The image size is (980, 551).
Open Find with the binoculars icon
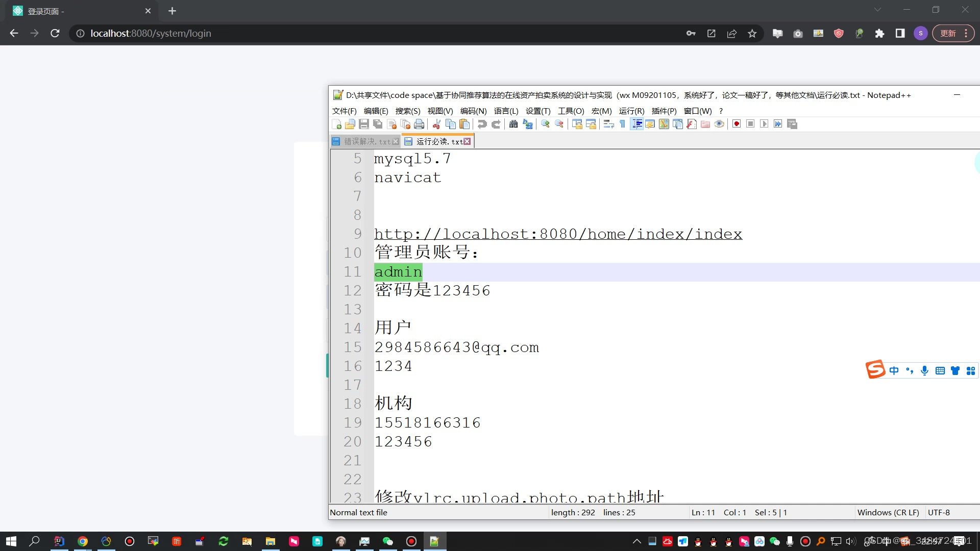click(513, 124)
